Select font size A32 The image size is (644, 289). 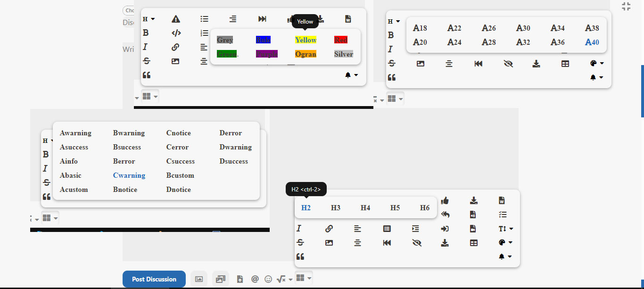point(523,42)
